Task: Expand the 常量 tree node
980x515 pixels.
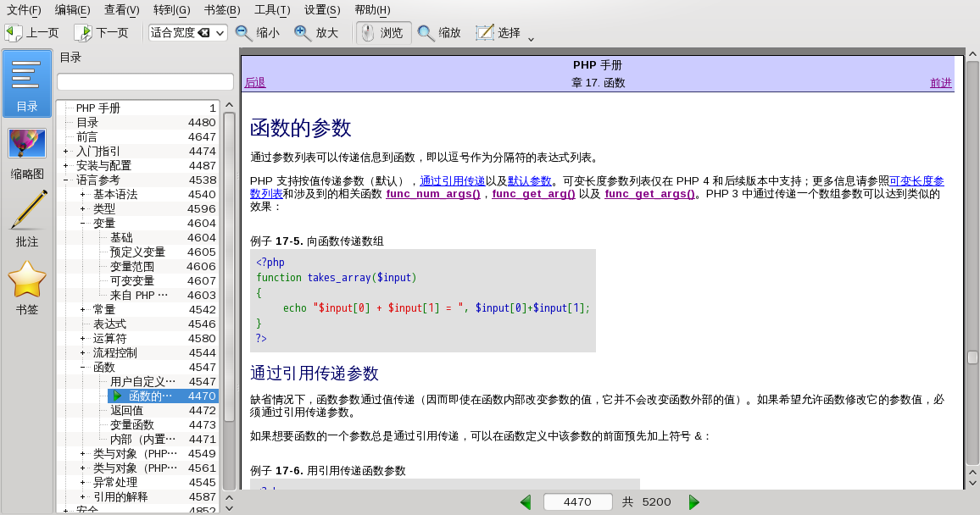Action: [x=82, y=310]
